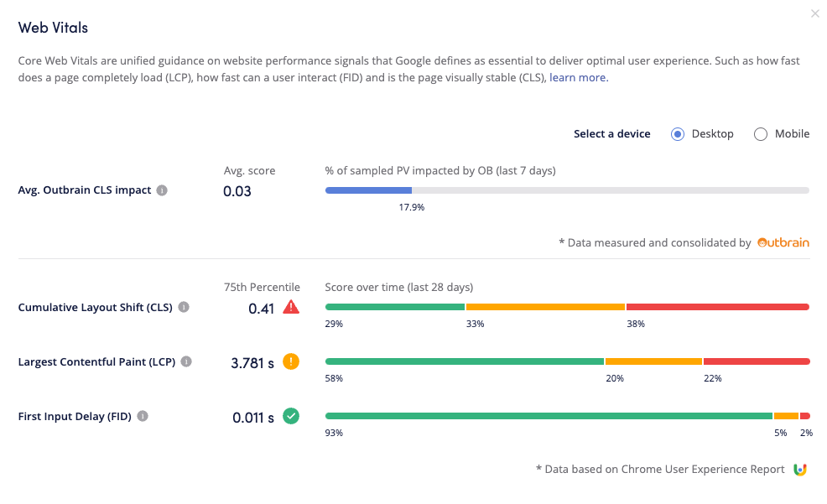Viewport: 827px width, 504px height.
Task: Close the Web Vitals dialog
Action: point(815,13)
